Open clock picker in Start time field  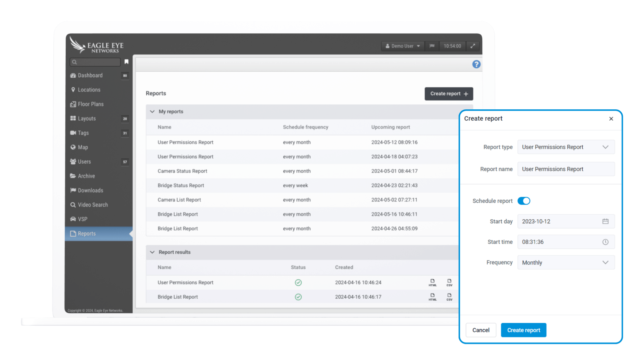[x=605, y=242]
